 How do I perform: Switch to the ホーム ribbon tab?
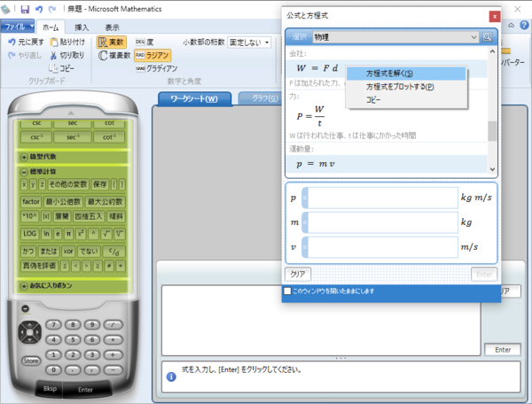pos(51,27)
